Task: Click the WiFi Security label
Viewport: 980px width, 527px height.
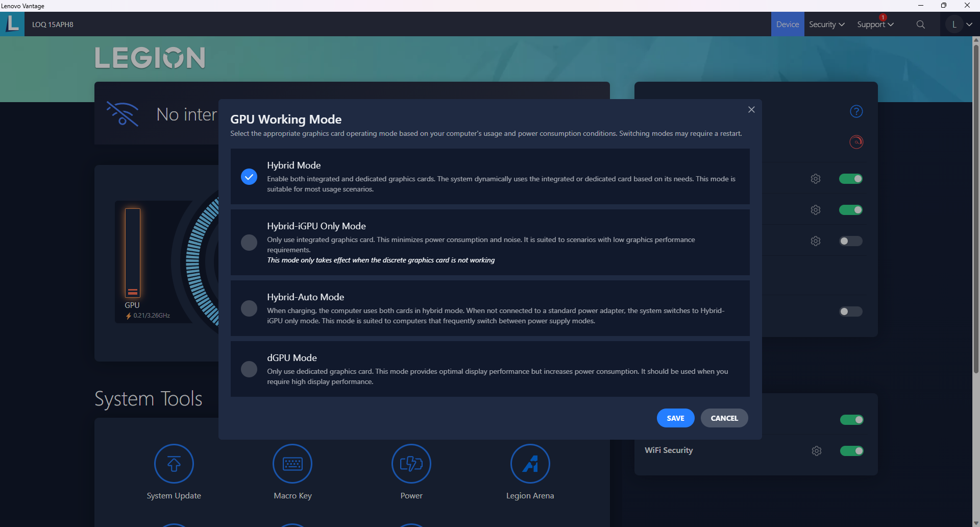Action: click(669, 450)
